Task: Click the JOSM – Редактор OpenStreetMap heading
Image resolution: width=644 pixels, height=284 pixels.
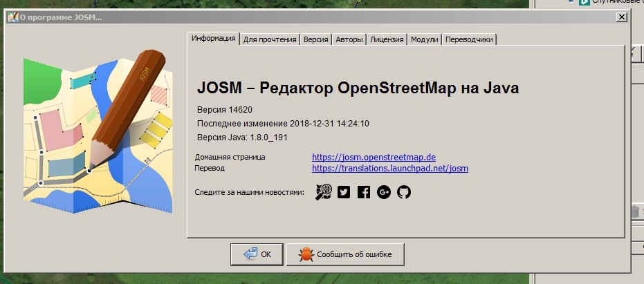Action: (358, 88)
